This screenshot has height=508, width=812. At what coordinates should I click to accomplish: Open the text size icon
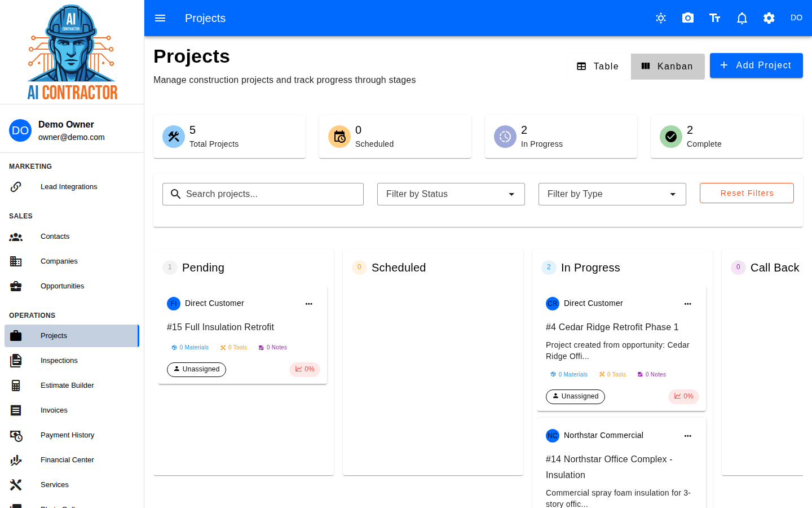click(x=715, y=18)
